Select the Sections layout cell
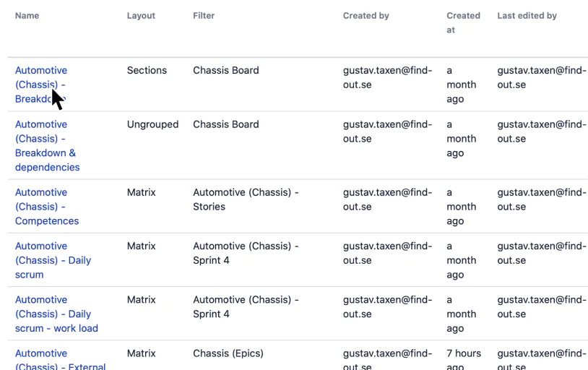The width and height of the screenshot is (588, 370). 147,70
